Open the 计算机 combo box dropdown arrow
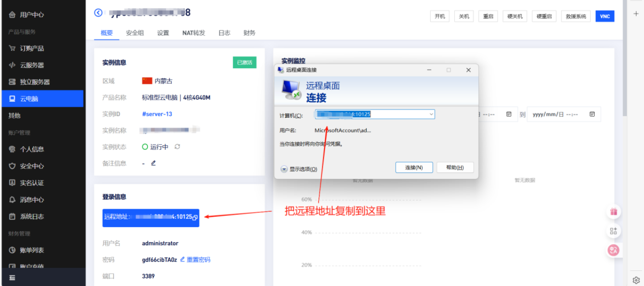This screenshot has height=286, width=644. (431, 114)
